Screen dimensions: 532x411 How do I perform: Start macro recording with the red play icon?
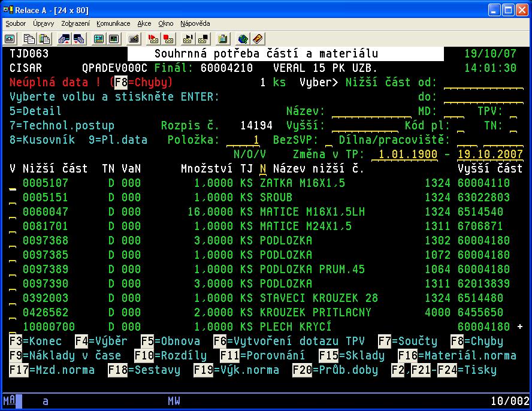click(x=153, y=39)
